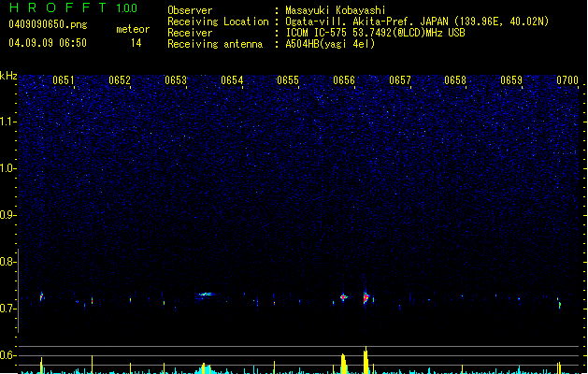Click the kHz axis unit label
The image size is (588, 374).
pyautogui.click(x=8, y=76)
